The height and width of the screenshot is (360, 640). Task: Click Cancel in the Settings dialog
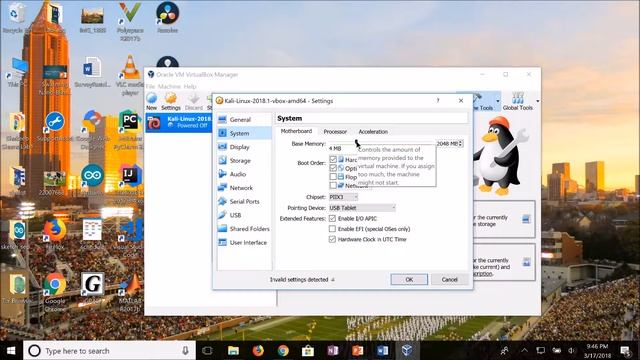[x=449, y=280]
